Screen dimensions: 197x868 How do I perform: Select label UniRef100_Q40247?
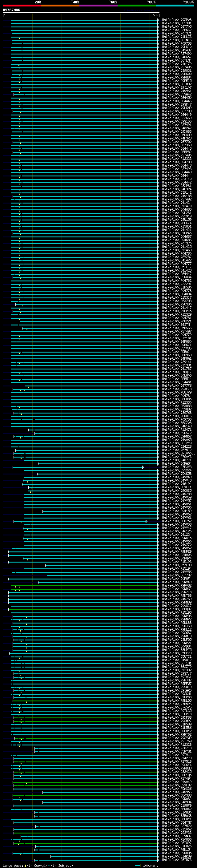(177, 128)
